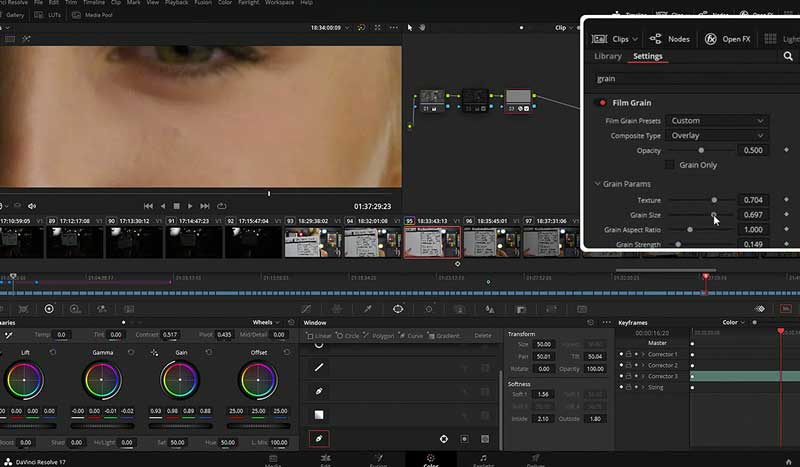Open Film Grain Presets dropdown
The image size is (800, 467).
point(716,121)
